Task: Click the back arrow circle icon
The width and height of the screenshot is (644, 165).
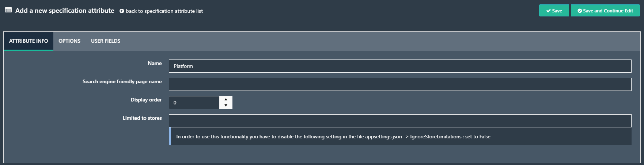Action: (122, 11)
